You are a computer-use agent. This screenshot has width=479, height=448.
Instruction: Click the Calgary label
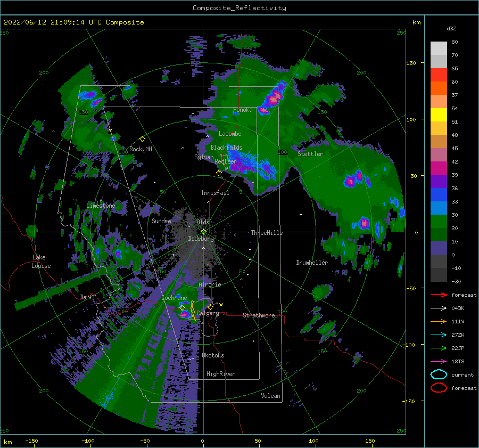[208, 313]
